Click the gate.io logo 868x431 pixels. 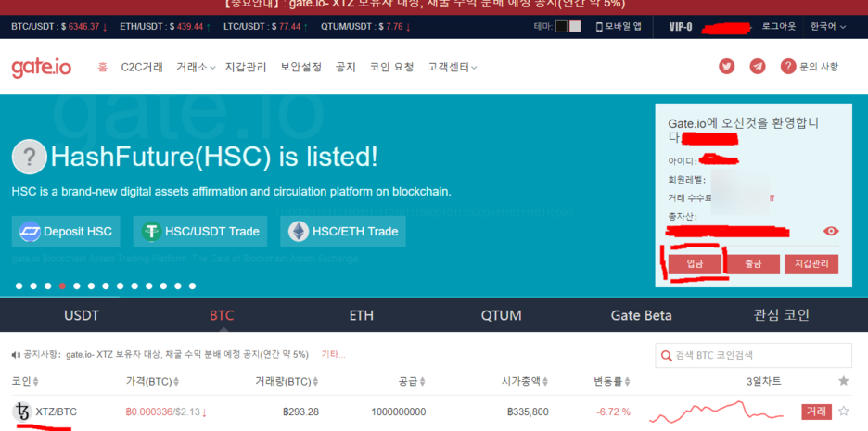42,68
